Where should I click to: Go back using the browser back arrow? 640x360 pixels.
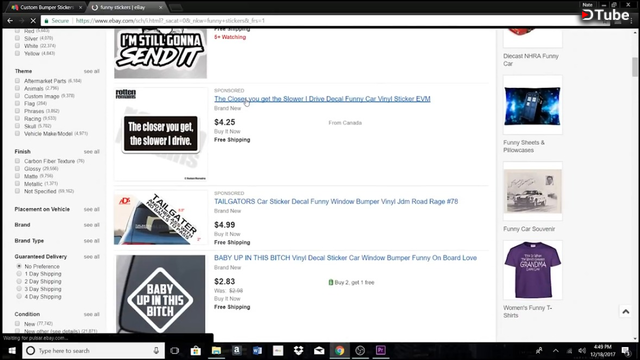pyautogui.click(x=10, y=20)
